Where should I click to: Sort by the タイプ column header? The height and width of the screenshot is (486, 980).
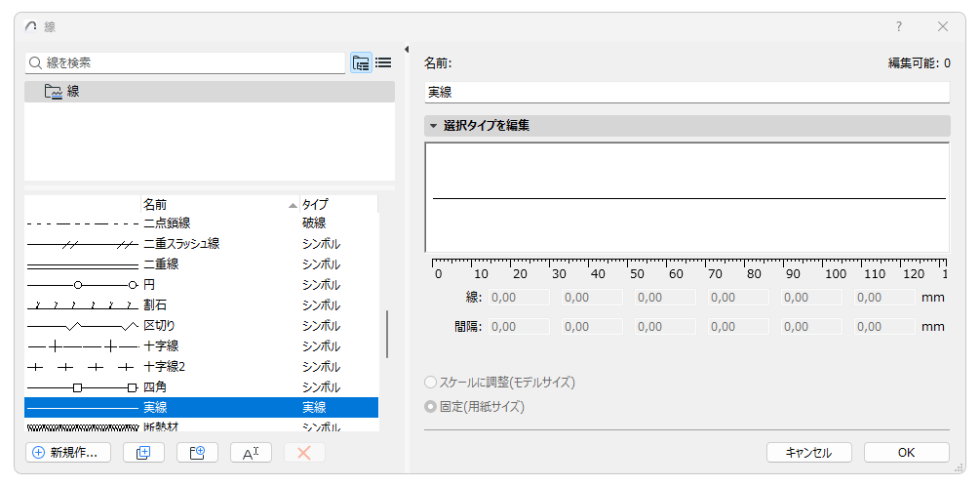point(338,205)
